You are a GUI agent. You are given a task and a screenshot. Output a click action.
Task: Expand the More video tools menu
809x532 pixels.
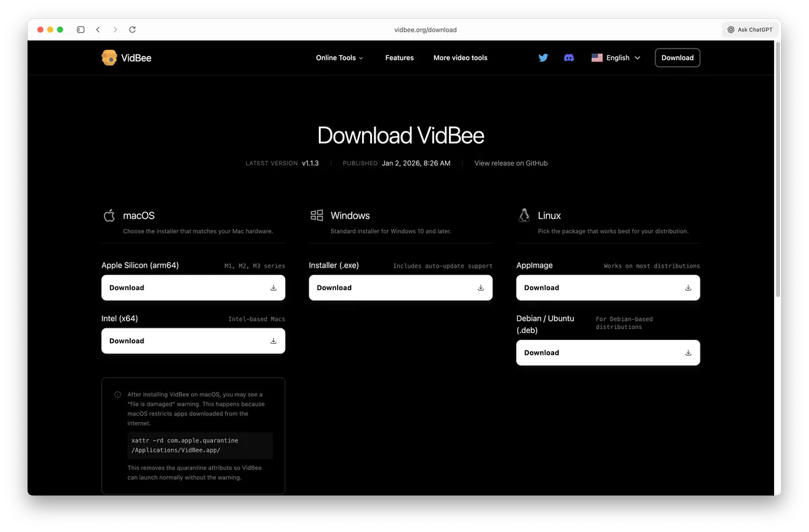point(460,58)
